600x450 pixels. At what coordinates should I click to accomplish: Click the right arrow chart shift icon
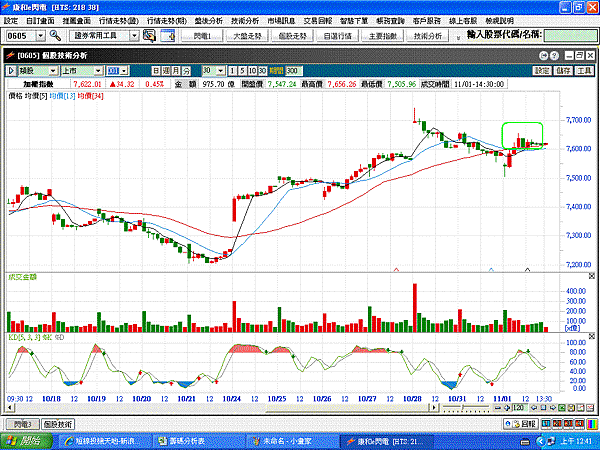tap(552, 408)
